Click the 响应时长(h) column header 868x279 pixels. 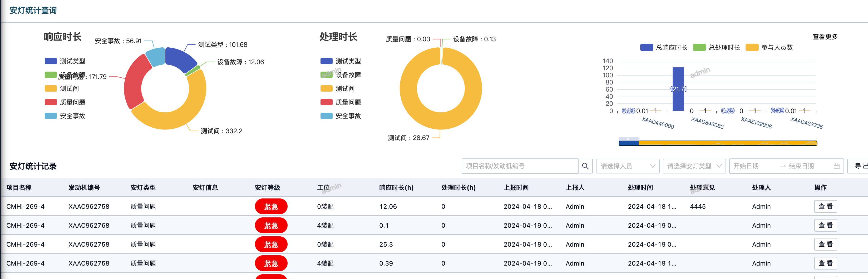click(x=396, y=187)
